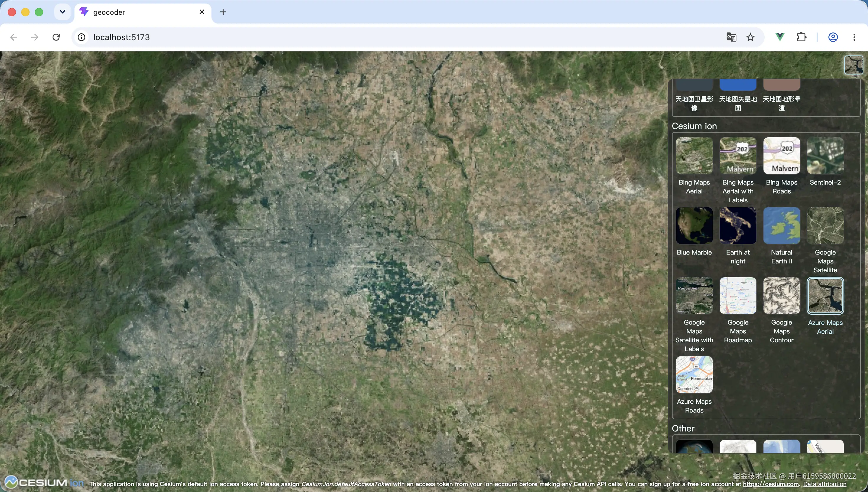This screenshot has width=868, height=492.
Task: Choose Google Maps Satellite with Labels
Action: (x=694, y=296)
